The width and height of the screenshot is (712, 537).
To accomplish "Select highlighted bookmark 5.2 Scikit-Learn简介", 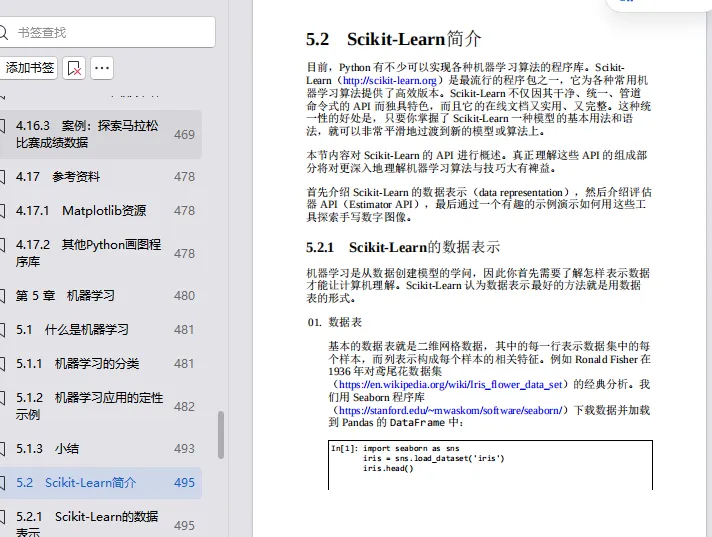I will pos(100,483).
